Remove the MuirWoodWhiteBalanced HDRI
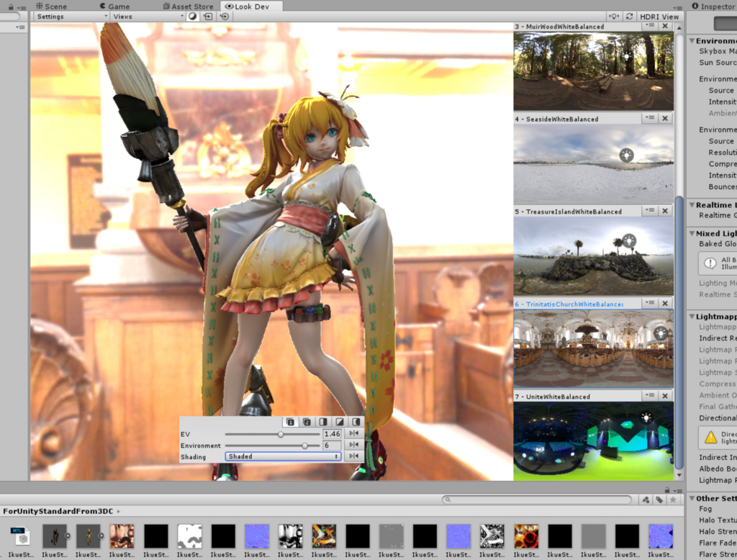This screenshot has height=560, width=737. point(665,26)
